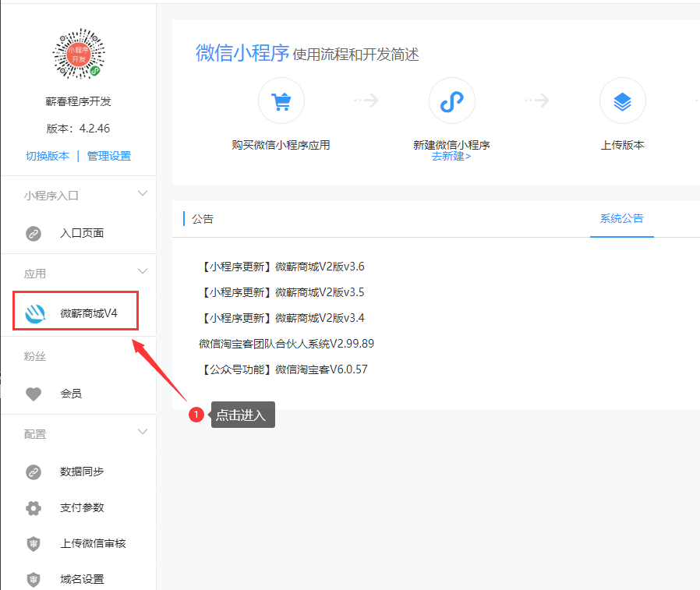
Task: Open 【公众号功能】微信淘宝客V6.0.57 announcement
Action: click(x=284, y=369)
